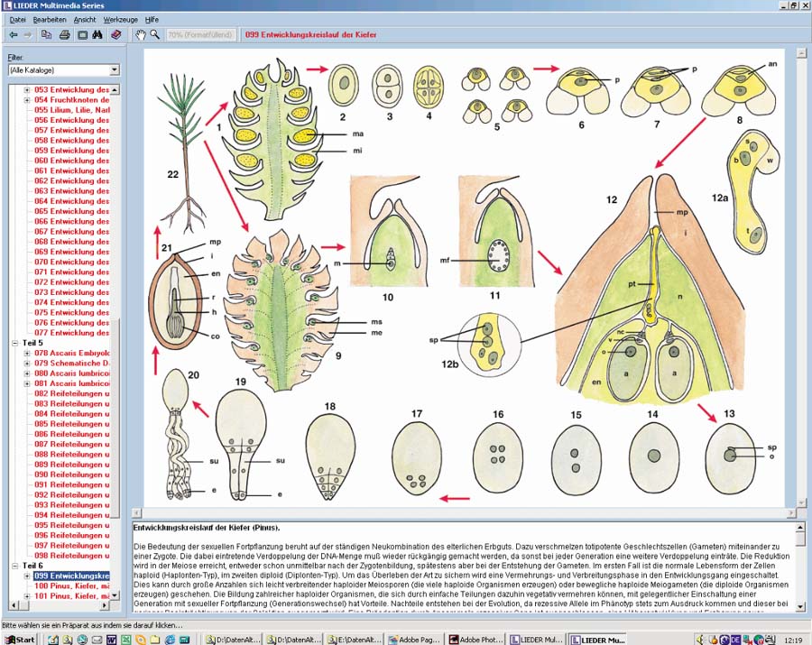Click the printer icon to print
Image resolution: width=812 pixels, height=645 pixels.
(x=65, y=34)
